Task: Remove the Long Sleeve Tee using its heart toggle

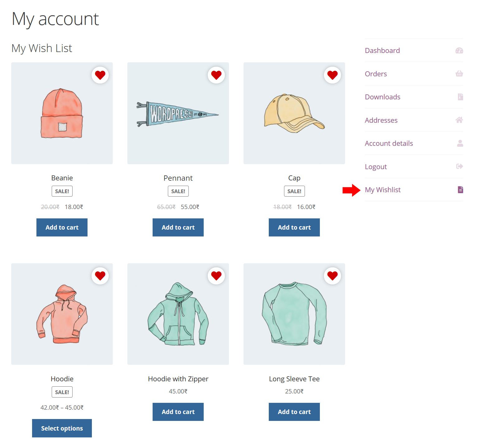Action: pyautogui.click(x=332, y=275)
